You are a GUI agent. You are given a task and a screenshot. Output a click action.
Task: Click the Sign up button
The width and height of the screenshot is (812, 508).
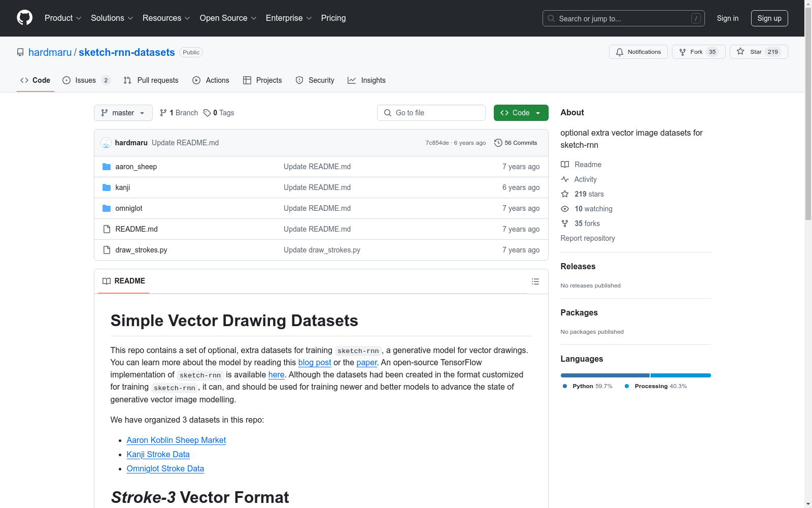pyautogui.click(x=769, y=18)
